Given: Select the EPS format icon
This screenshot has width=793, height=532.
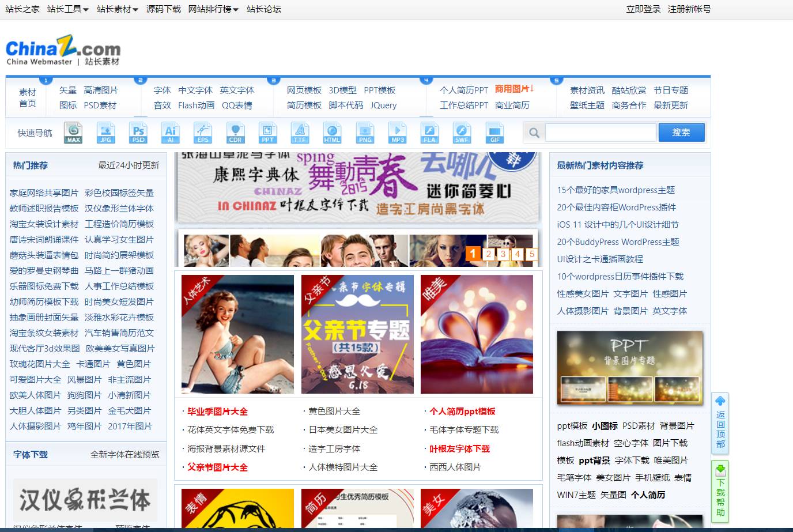Looking at the screenshot, I should point(203,133).
